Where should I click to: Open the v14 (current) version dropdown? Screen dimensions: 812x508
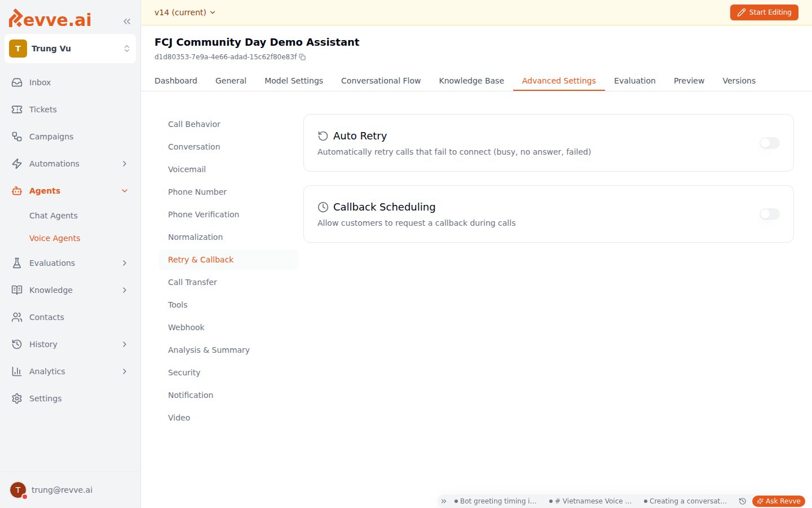(x=185, y=12)
